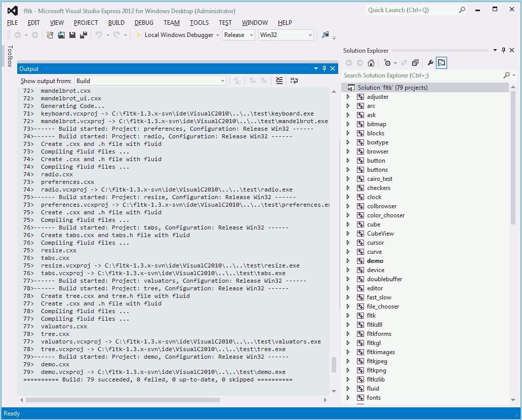Expand the demo project node
The height and width of the screenshot is (420, 522).
348,261
